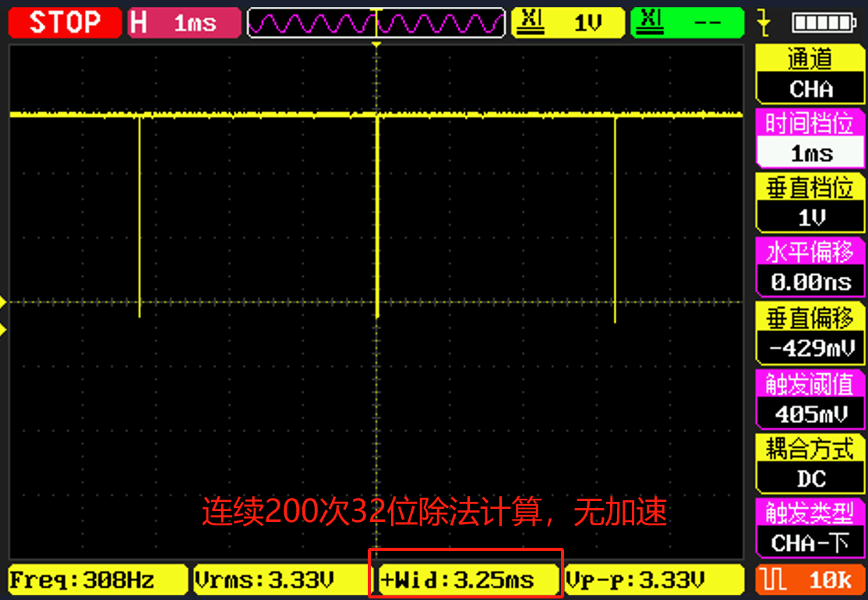
Task: Select the 触发类型 CHA-下 trigger type item
Action: [810, 528]
